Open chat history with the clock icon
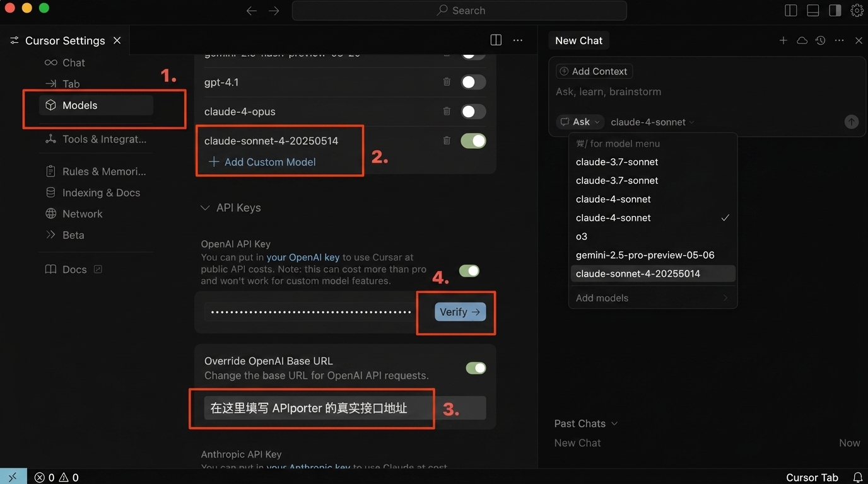Image resolution: width=868 pixels, height=484 pixels. (x=820, y=40)
